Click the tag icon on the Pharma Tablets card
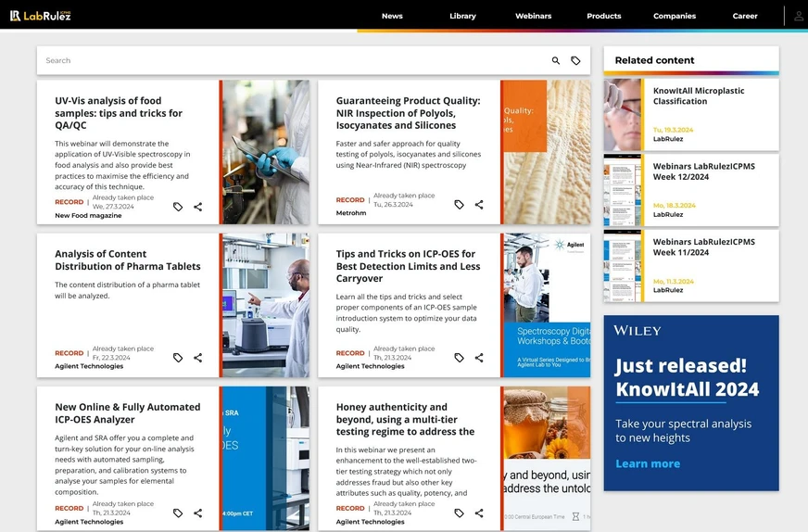This screenshot has height=532, width=808. (x=178, y=357)
